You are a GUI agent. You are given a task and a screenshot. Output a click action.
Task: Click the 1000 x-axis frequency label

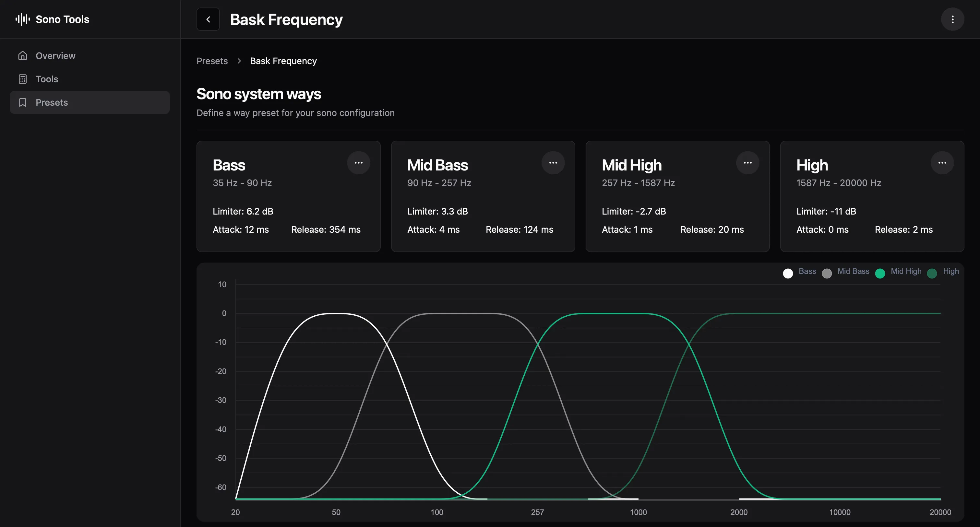coord(638,512)
